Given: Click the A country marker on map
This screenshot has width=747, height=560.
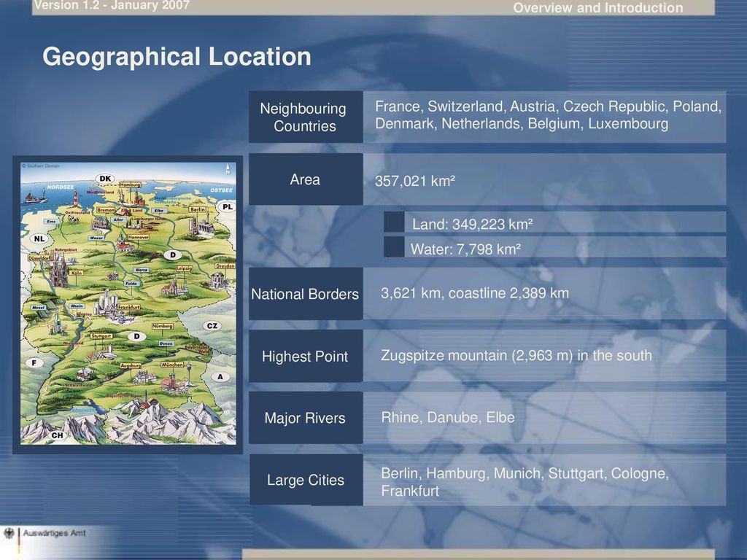Looking at the screenshot, I should [x=220, y=377].
